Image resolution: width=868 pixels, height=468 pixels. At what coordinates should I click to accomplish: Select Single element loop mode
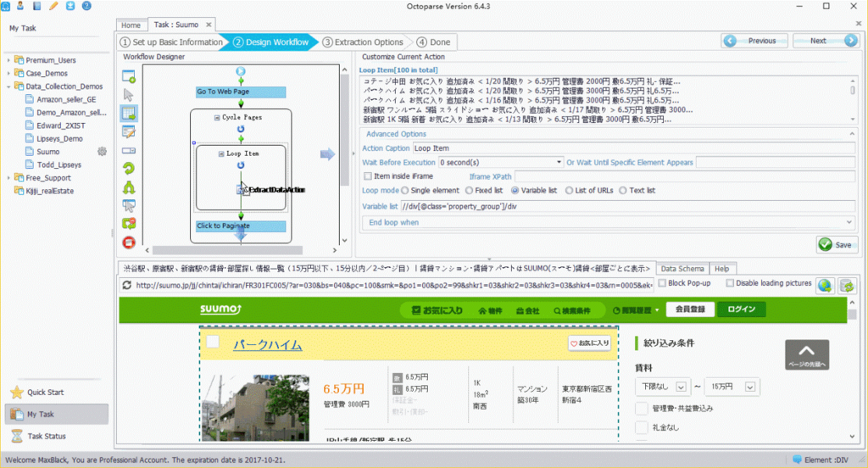click(x=405, y=191)
